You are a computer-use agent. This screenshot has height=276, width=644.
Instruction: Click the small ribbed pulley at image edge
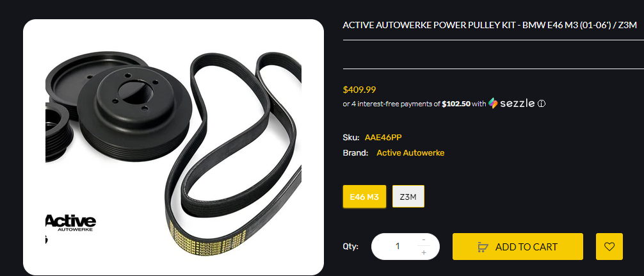pos(59,131)
